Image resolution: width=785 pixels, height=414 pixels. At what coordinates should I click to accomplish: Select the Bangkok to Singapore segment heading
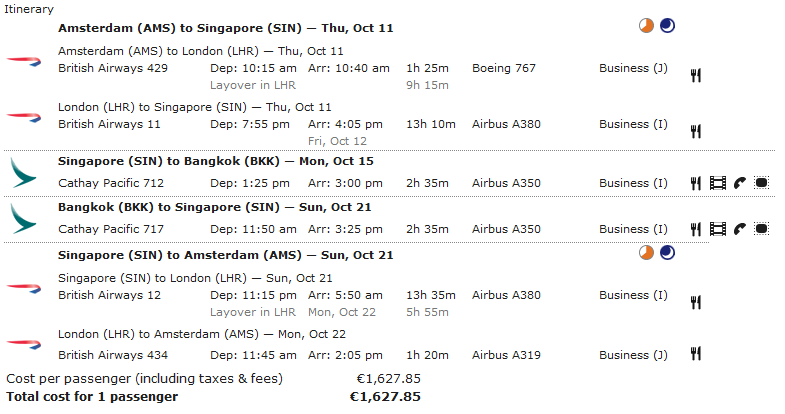[215, 207]
